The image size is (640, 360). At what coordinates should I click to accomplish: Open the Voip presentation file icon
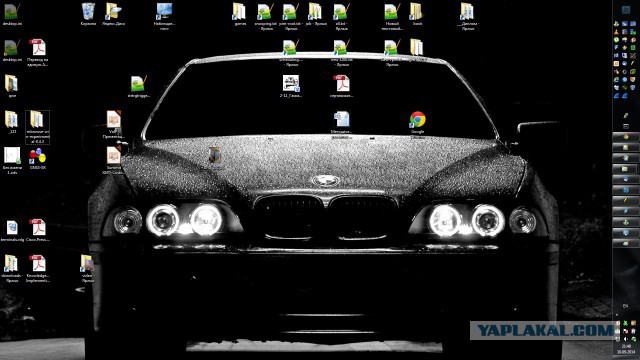113,120
